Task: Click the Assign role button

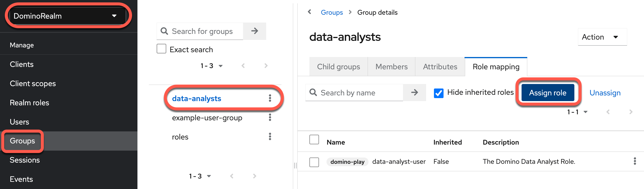Action: (548, 93)
